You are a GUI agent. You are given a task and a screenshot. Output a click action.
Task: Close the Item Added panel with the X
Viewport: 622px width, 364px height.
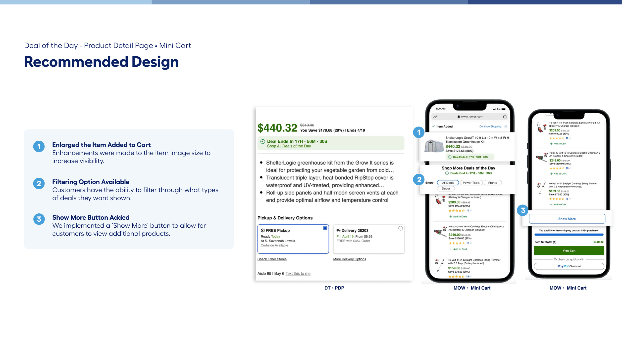(506, 126)
